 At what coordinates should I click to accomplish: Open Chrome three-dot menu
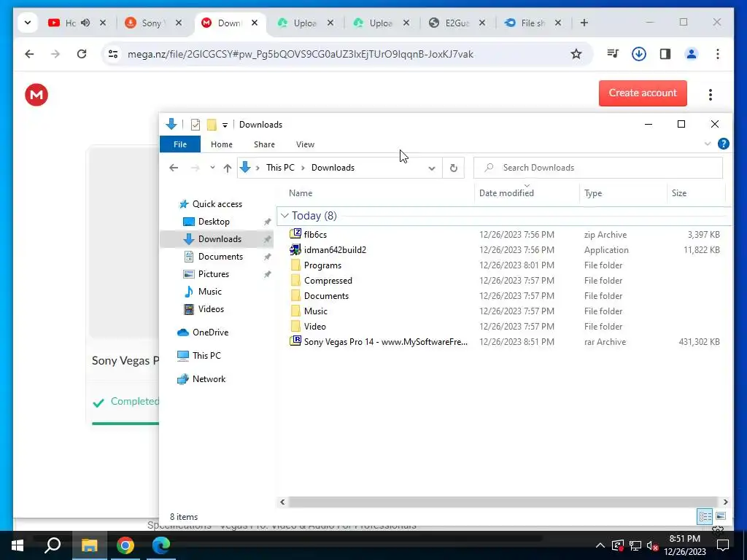(718, 54)
